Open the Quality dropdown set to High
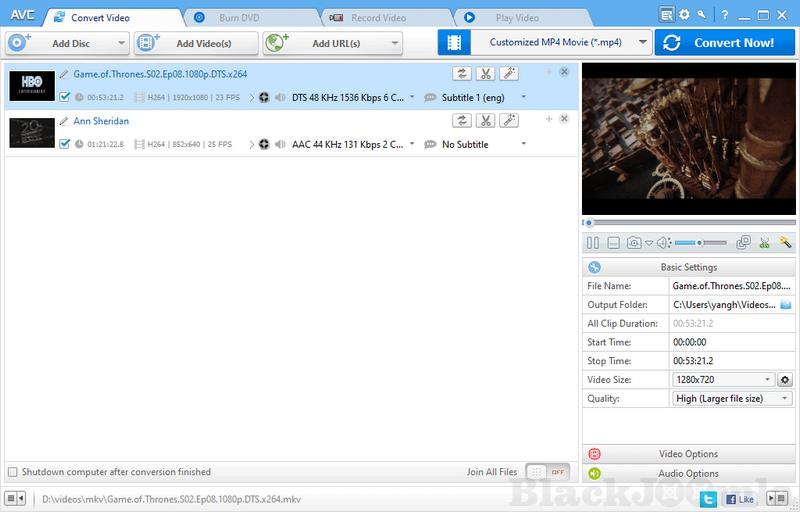800x512 pixels. pyautogui.click(x=733, y=398)
